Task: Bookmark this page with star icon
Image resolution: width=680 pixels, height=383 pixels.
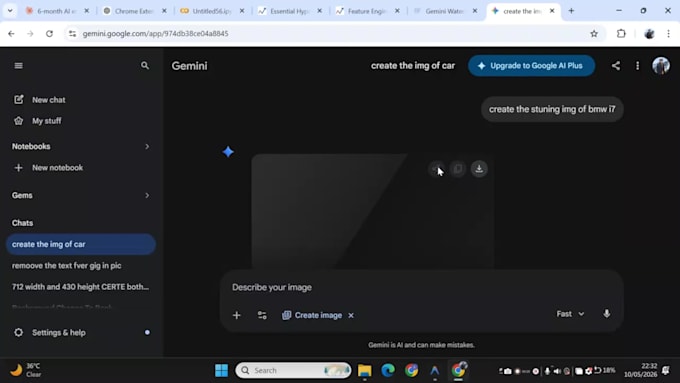Action: pos(594,33)
